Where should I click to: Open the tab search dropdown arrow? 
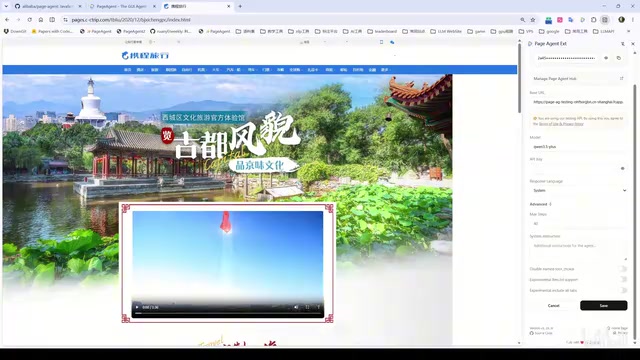(6, 6)
